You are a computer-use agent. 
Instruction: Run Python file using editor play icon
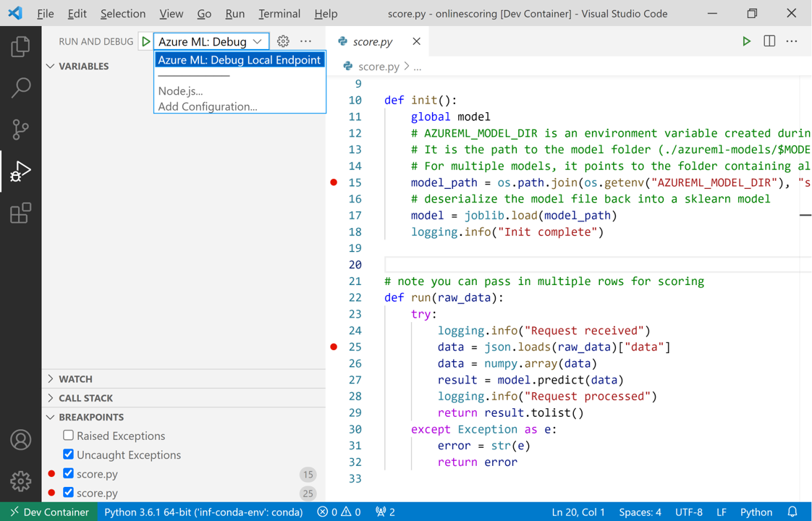coord(746,42)
